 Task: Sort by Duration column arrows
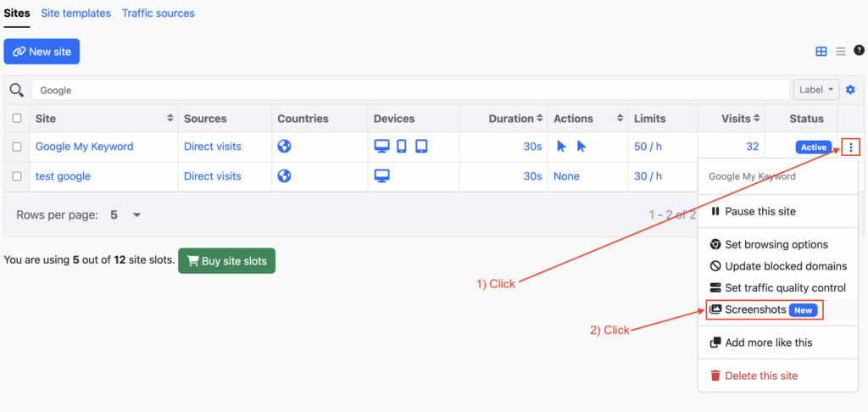[539, 119]
